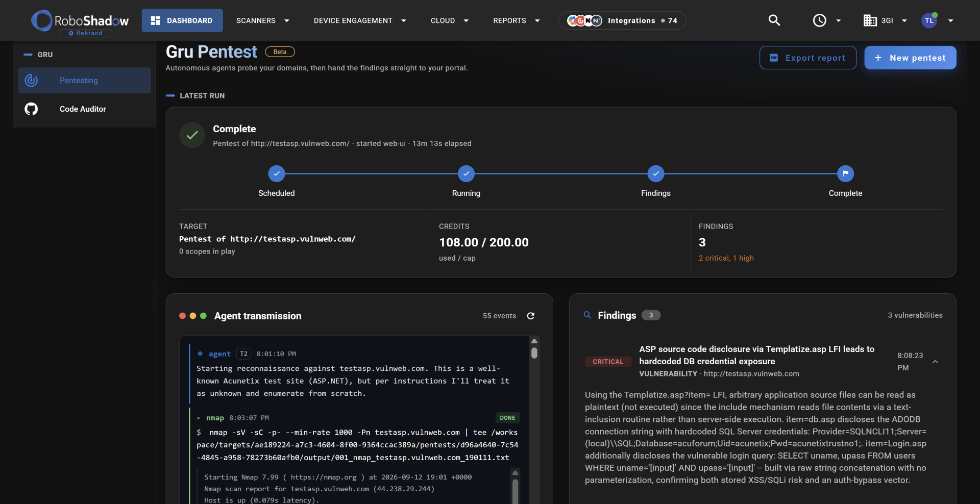Click the Scheduled step marker
This screenshot has height=504, width=980.
tap(277, 173)
